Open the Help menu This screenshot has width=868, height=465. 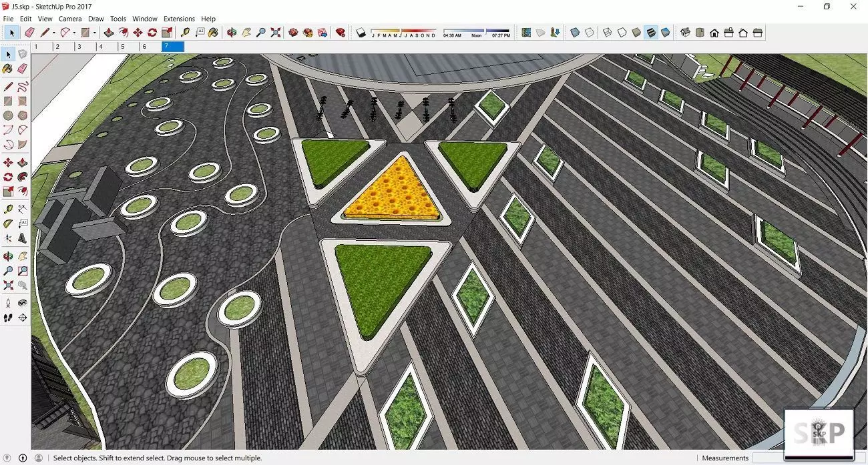(208, 19)
